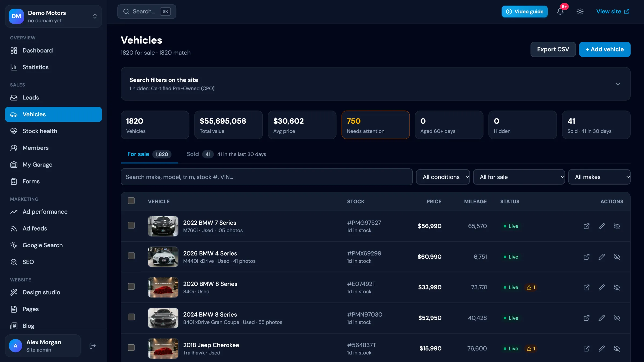This screenshot has width=644, height=362.
Task: Open 2018 Jeep Cherokee external link icon
Action: point(587,348)
